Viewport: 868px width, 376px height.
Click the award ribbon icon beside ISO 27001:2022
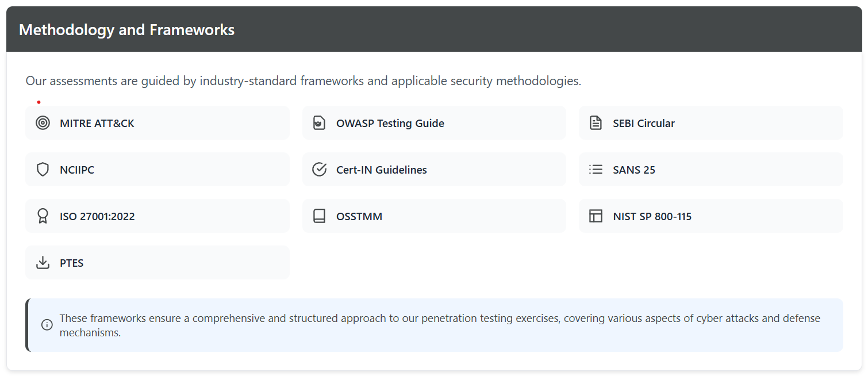pyautogui.click(x=43, y=216)
